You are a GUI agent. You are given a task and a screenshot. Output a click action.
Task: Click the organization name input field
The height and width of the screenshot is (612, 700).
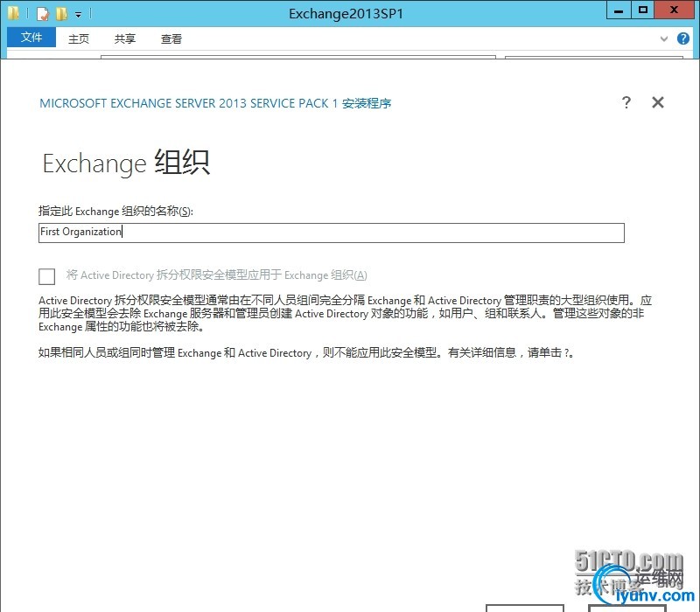(x=332, y=233)
